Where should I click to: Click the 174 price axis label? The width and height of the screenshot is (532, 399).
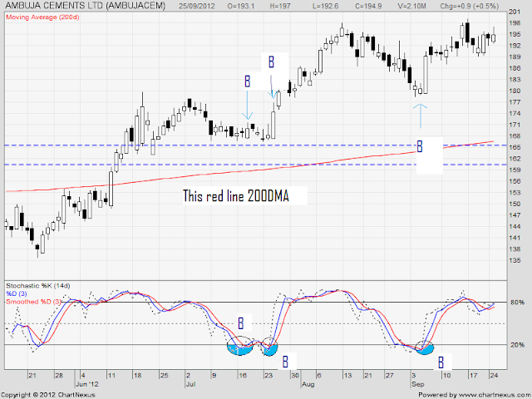(x=515, y=113)
